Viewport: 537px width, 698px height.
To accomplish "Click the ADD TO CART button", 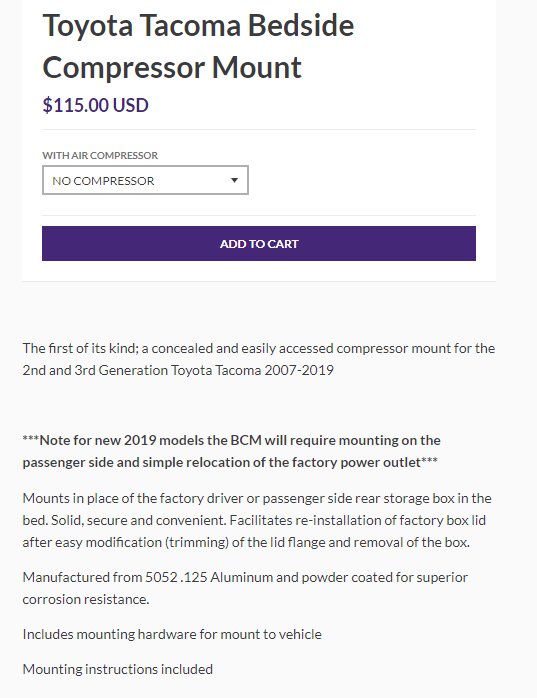I will pyautogui.click(x=259, y=243).
